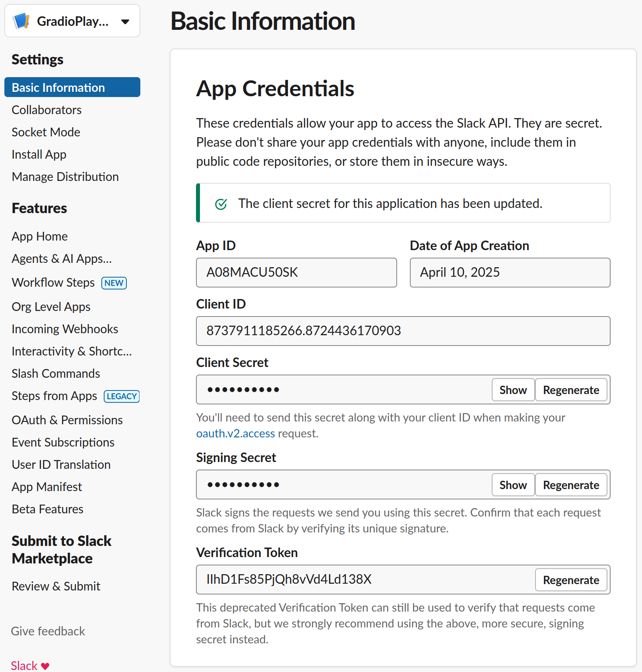Go to Socket Mode settings
This screenshot has width=642, height=672.
pos(46,132)
